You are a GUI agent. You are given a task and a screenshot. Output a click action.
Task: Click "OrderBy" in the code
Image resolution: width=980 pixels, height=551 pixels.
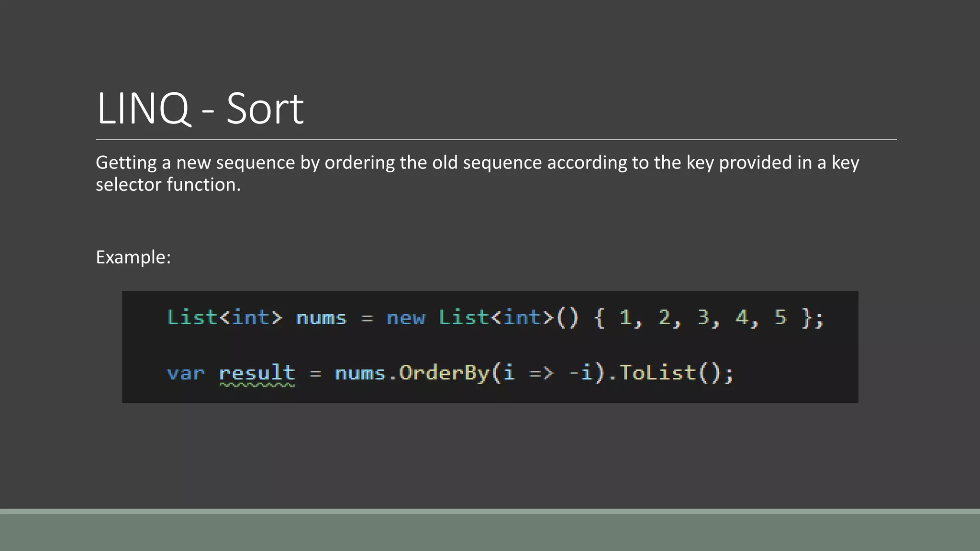coord(445,373)
